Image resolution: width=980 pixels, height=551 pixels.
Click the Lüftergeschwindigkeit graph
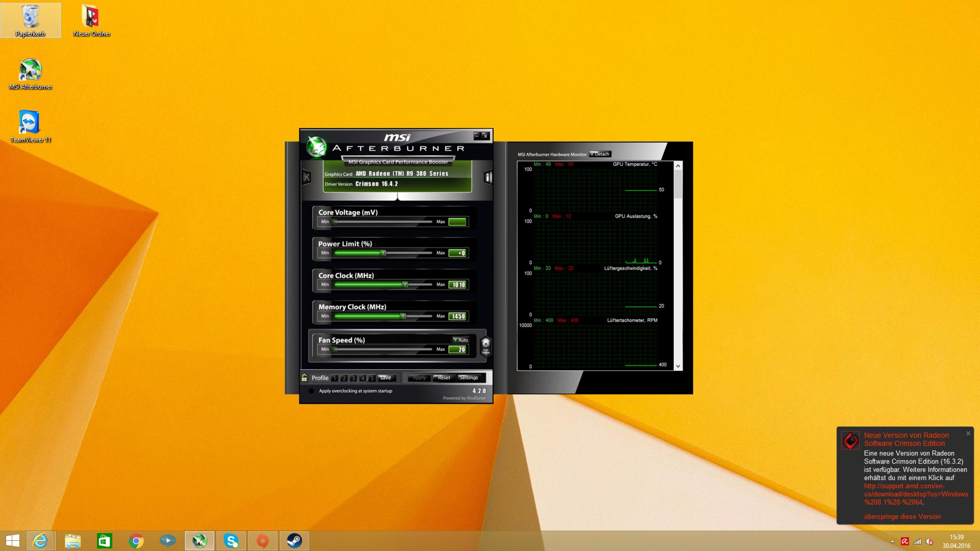click(x=595, y=294)
